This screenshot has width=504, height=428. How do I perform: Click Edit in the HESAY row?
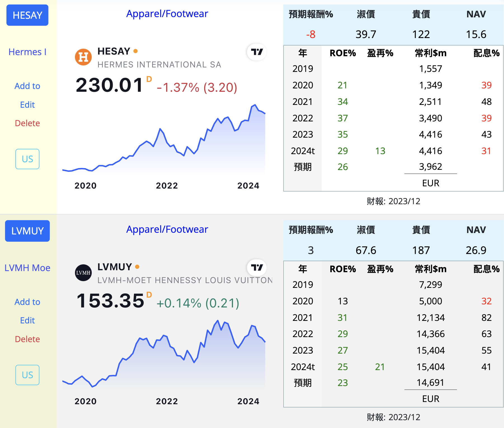(x=27, y=105)
